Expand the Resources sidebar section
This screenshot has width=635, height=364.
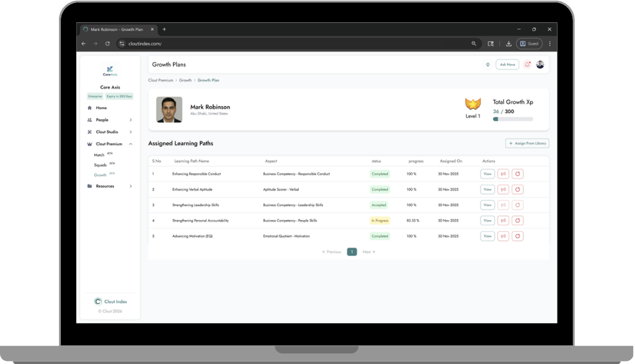pos(131,185)
